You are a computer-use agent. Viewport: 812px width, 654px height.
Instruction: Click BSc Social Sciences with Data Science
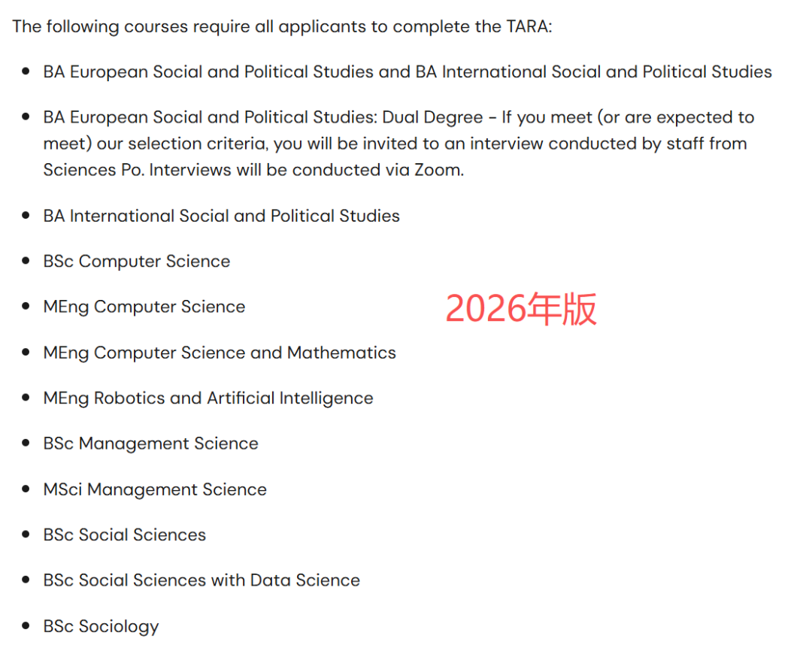pyautogui.click(x=201, y=580)
